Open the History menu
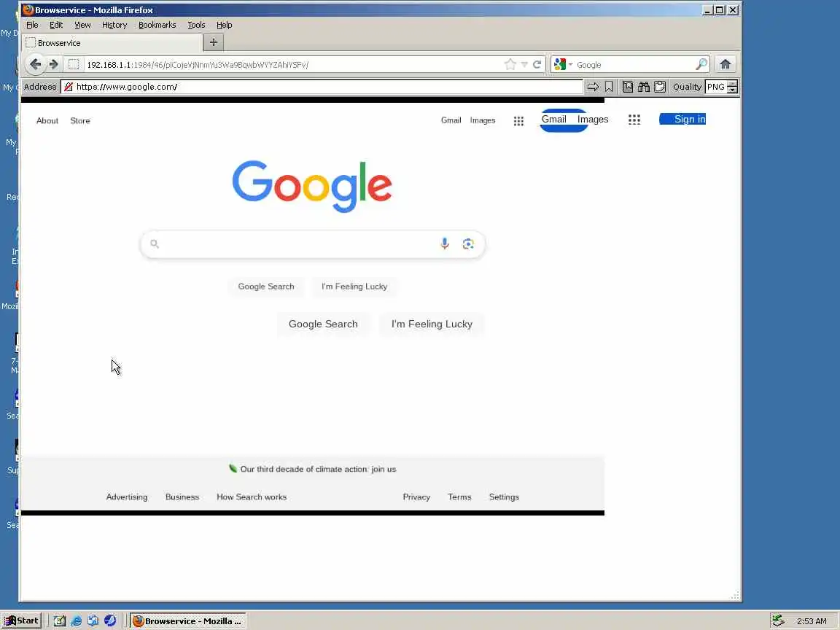The width and height of the screenshot is (840, 630). [x=114, y=25]
